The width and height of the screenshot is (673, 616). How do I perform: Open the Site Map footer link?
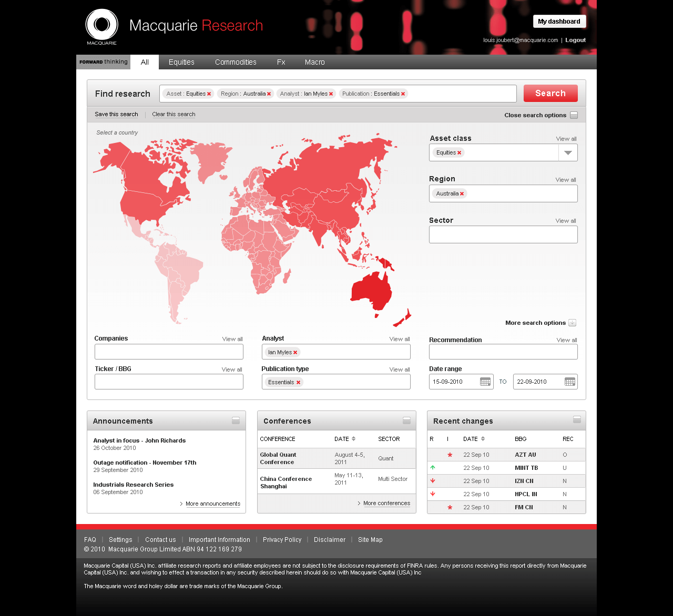coord(370,540)
